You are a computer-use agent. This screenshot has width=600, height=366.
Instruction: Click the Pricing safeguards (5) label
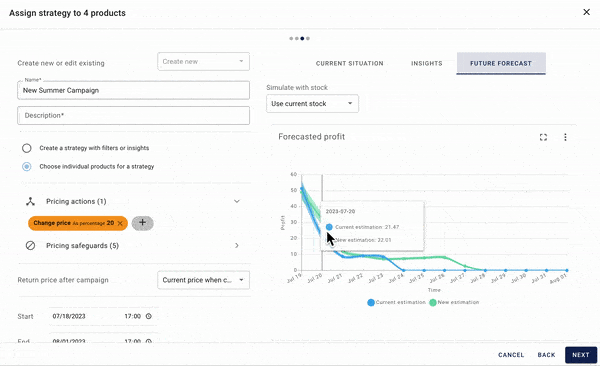pyautogui.click(x=83, y=245)
